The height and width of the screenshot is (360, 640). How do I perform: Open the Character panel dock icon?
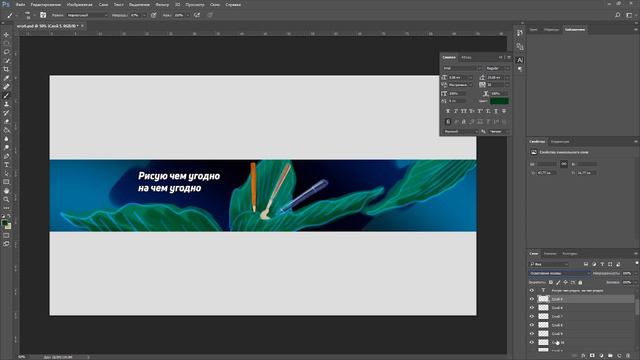[520, 60]
